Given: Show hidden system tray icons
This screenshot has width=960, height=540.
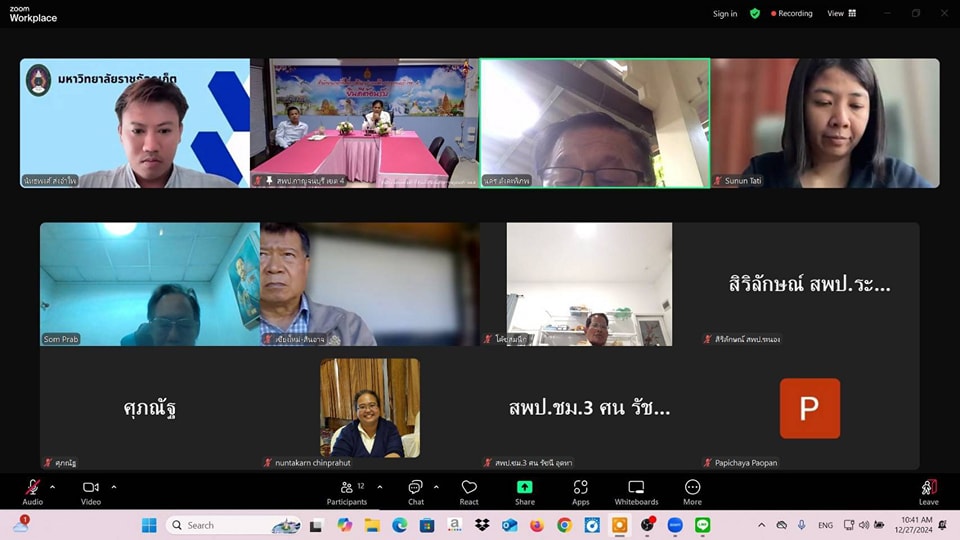Looking at the screenshot, I should coord(762,525).
